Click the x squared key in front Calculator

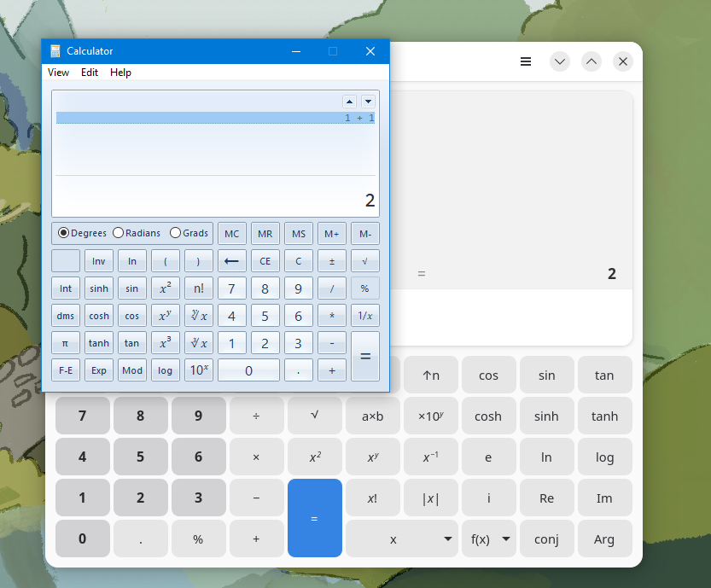point(166,288)
